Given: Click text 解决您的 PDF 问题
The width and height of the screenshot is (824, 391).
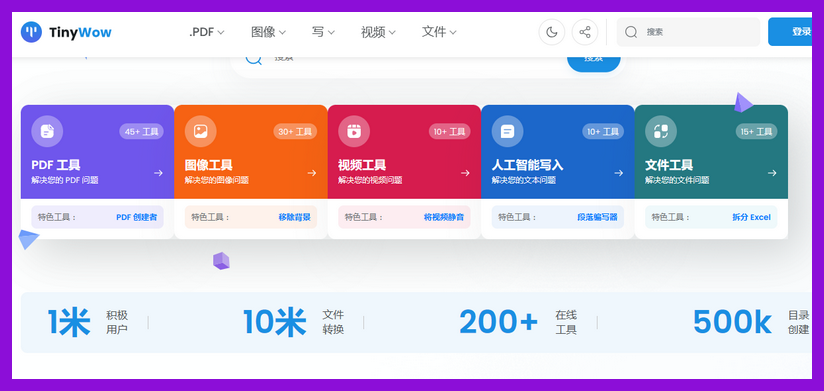Looking at the screenshot, I should pos(65,180).
